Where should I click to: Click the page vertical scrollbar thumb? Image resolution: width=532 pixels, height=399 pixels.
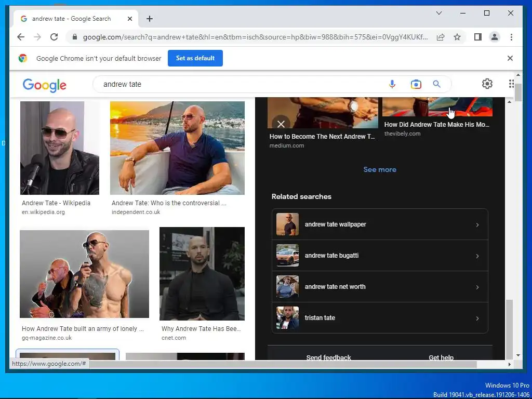[x=518, y=92]
